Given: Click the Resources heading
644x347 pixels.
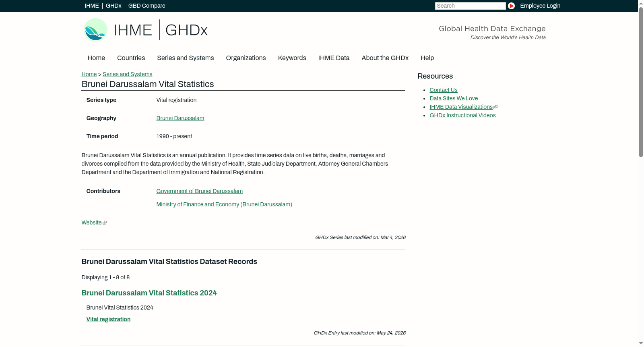Looking at the screenshot, I should coord(435,76).
